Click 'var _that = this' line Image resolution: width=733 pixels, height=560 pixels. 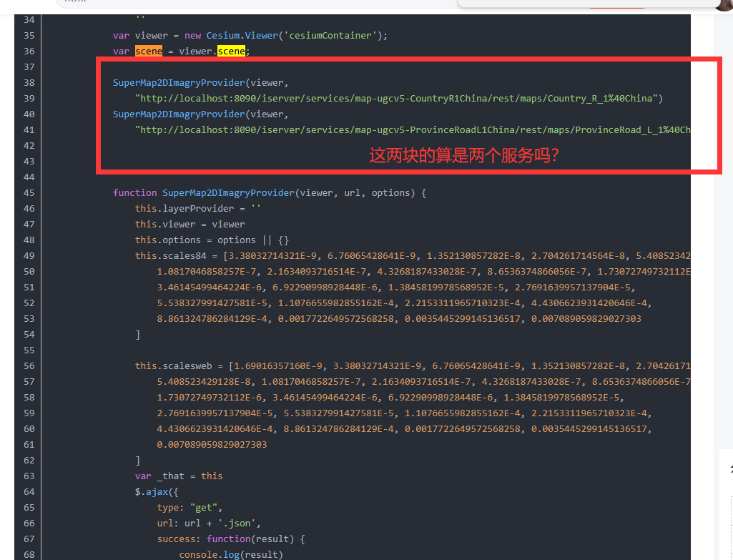(x=179, y=476)
